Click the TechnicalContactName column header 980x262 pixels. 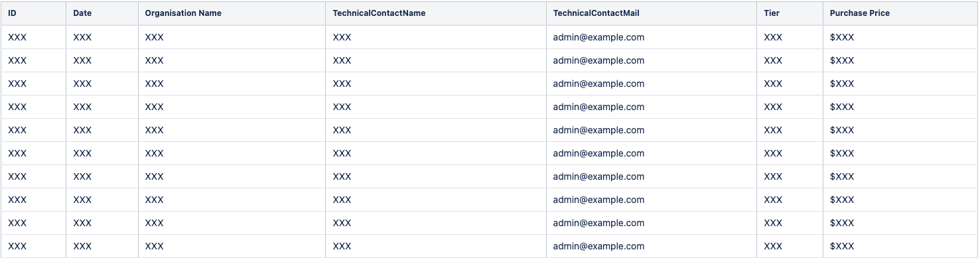pos(436,13)
